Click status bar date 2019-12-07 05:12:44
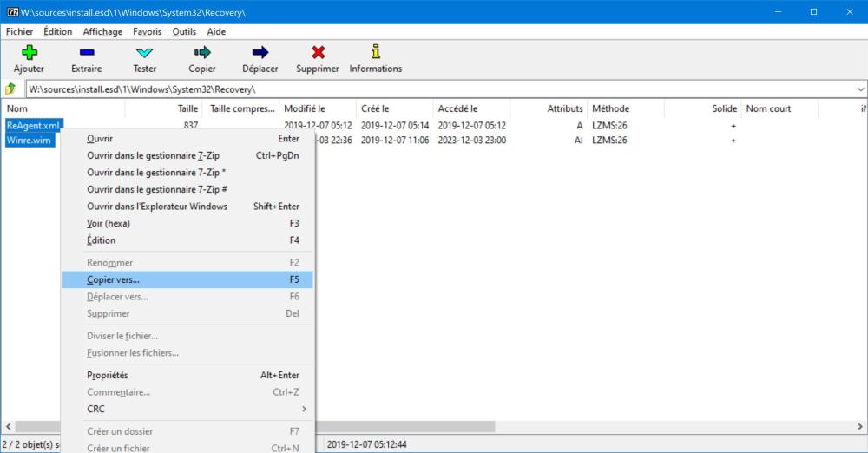 pos(366,444)
